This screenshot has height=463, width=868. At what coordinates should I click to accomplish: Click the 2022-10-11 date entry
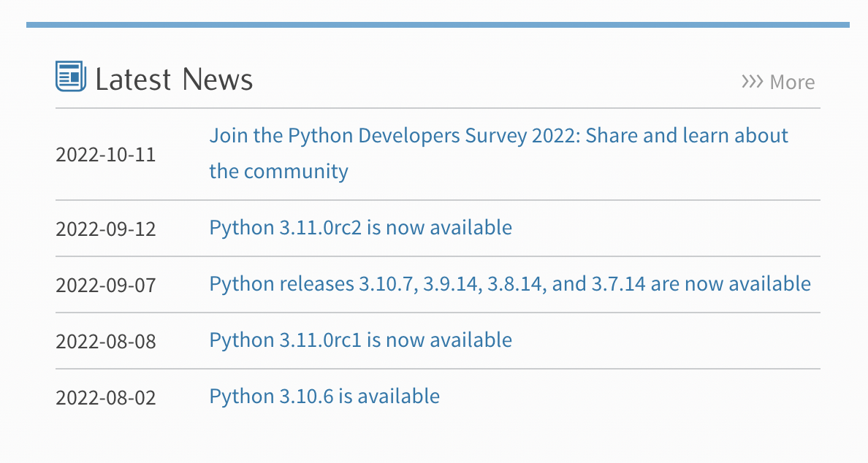(106, 154)
